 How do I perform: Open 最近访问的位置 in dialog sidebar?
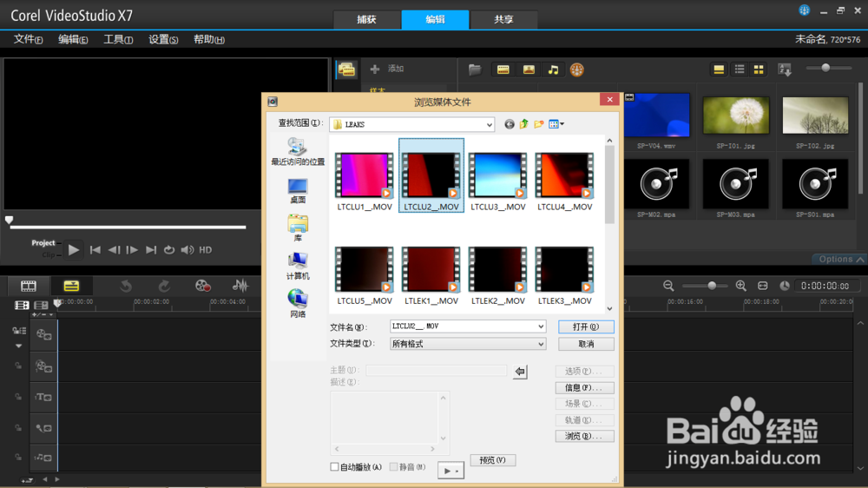click(298, 152)
